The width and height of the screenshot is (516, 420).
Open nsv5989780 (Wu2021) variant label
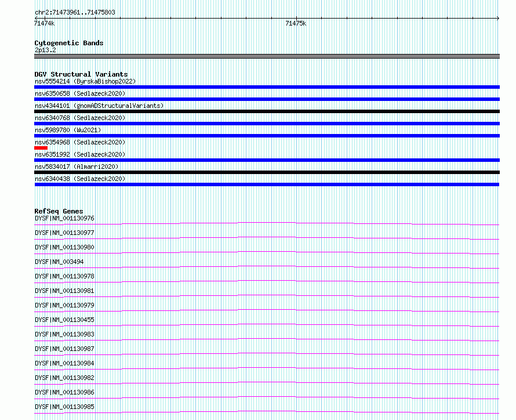(68, 130)
